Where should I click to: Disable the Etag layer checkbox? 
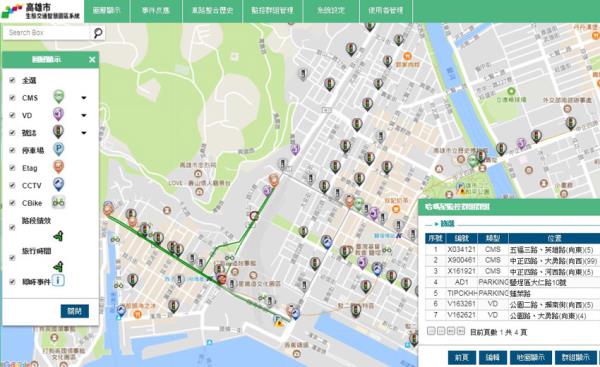click(12, 168)
